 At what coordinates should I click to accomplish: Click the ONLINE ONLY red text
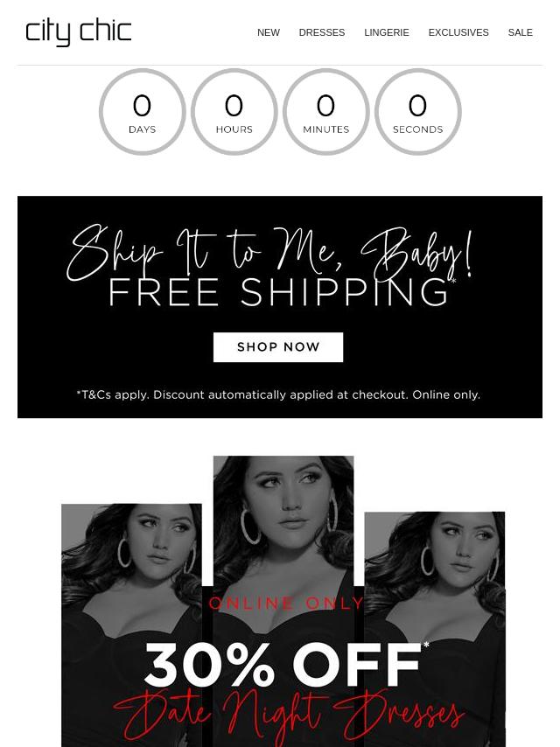[x=286, y=604]
